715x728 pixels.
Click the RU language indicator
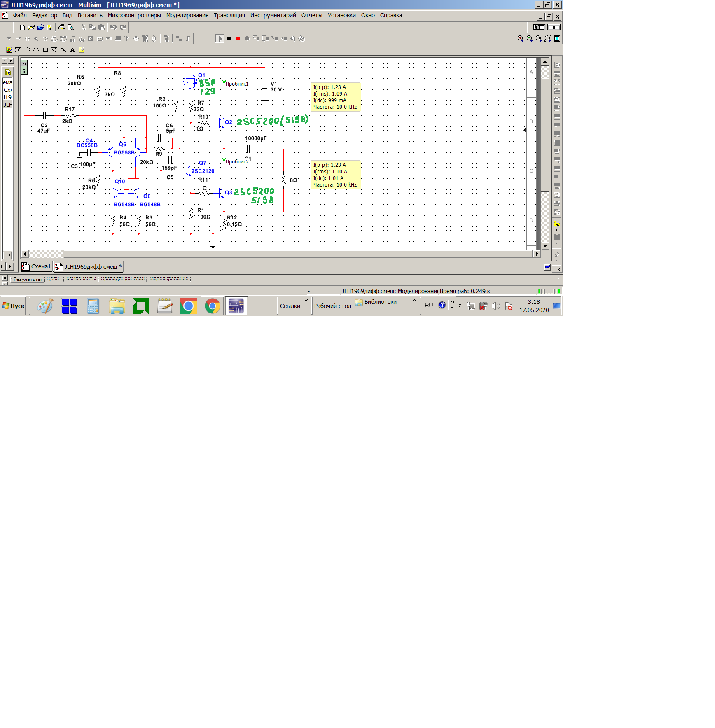click(429, 306)
